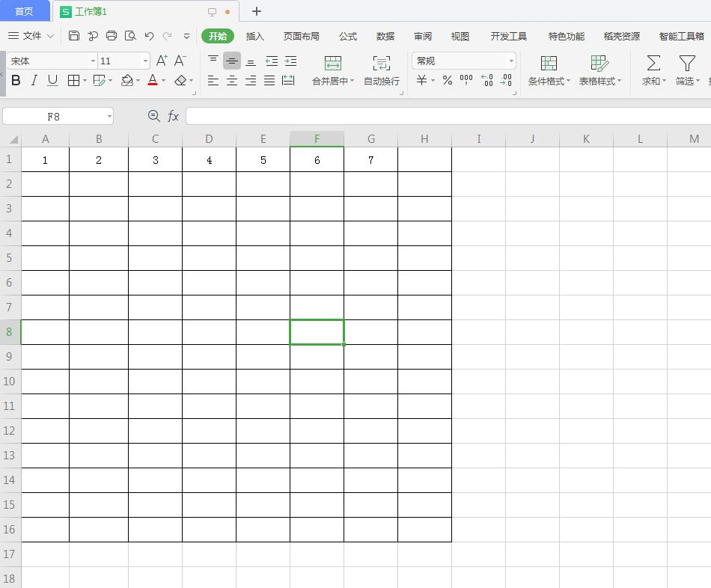Toggle Underline formatting

(52, 80)
